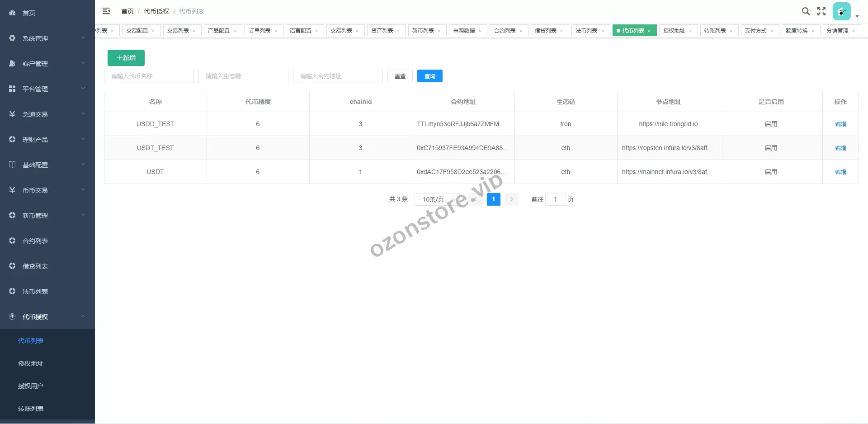868x424 pixels.
Task: Toggle 启用 status for USDD_TEST row
Action: pos(771,123)
